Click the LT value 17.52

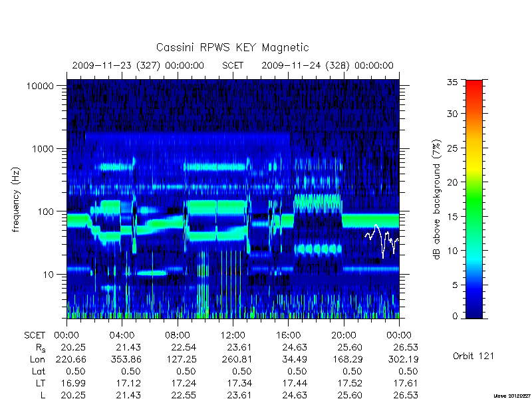(x=350, y=383)
